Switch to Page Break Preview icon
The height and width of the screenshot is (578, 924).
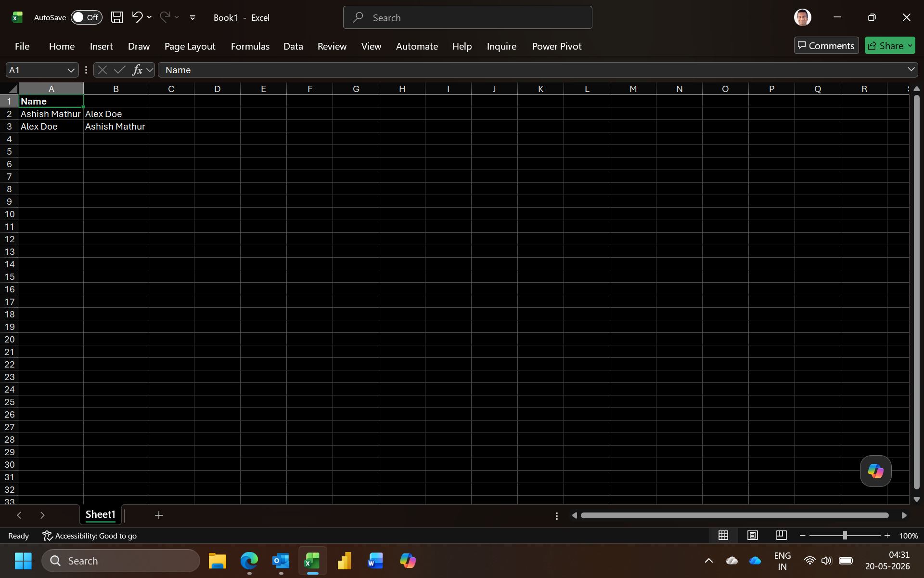pyautogui.click(x=781, y=536)
